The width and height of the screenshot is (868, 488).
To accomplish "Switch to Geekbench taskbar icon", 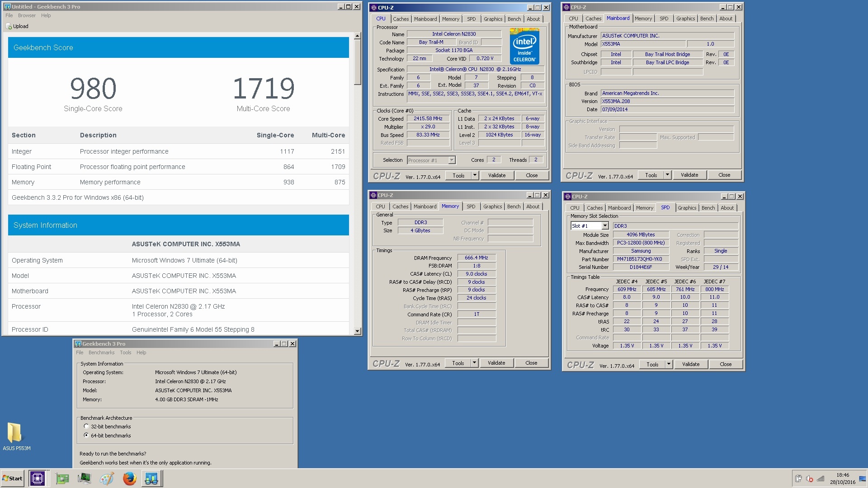I will pos(151,478).
